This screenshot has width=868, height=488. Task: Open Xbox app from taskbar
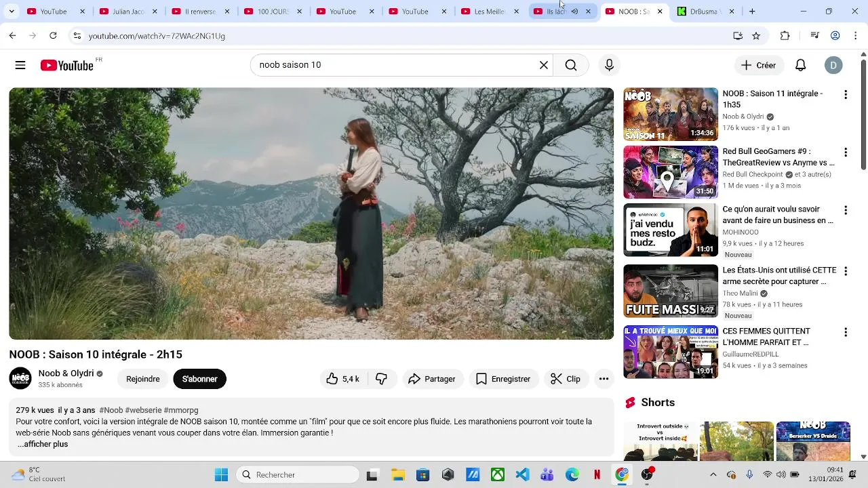pyautogui.click(x=497, y=474)
